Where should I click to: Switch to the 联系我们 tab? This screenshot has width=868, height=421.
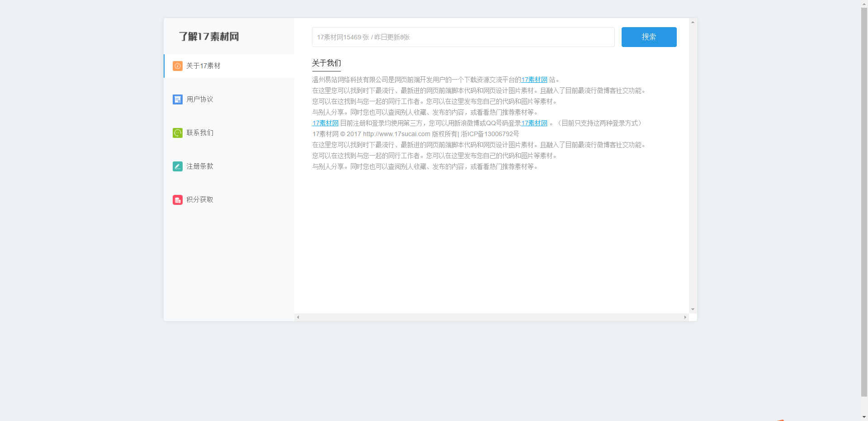229,133
